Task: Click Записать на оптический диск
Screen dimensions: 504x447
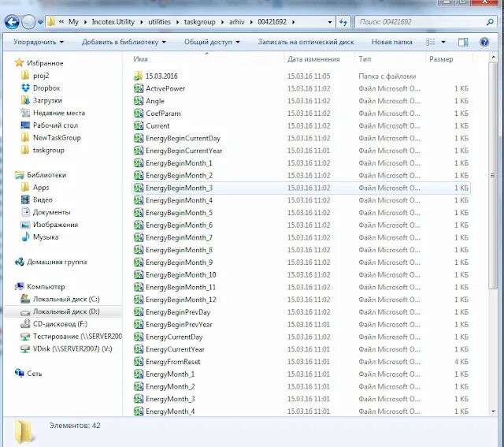Action: point(306,42)
